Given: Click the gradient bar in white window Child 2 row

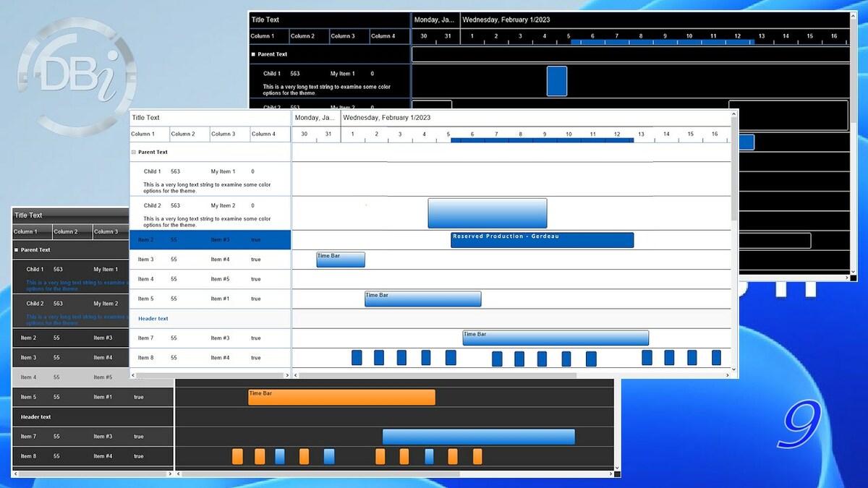Looking at the screenshot, I should tap(488, 213).
